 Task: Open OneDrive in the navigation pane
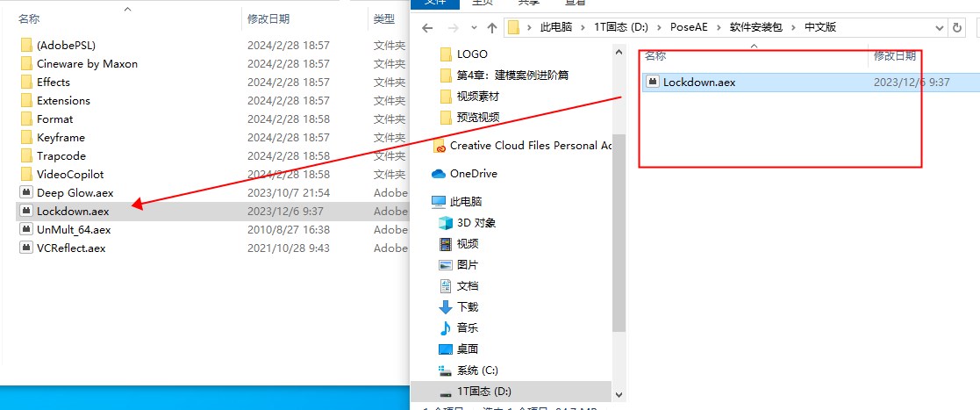tap(465, 174)
